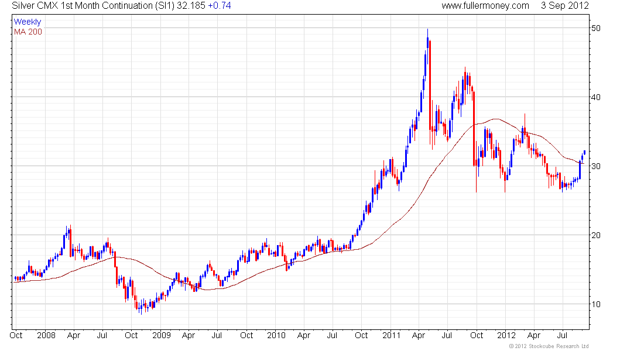Image resolution: width=644 pixels, height=351 pixels.
Task: Click the copyright '2012 Stockcube Research Ltd' text
Action: [549, 346]
